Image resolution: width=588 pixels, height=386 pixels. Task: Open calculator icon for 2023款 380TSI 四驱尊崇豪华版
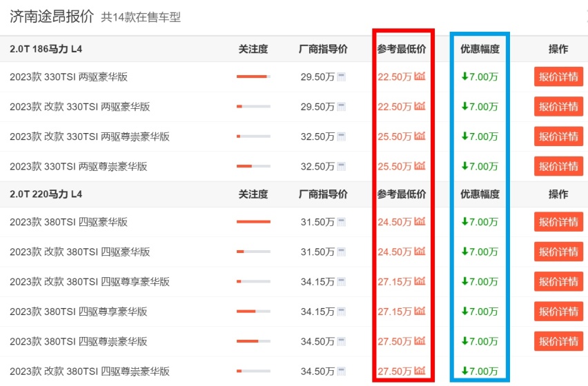coord(341,341)
